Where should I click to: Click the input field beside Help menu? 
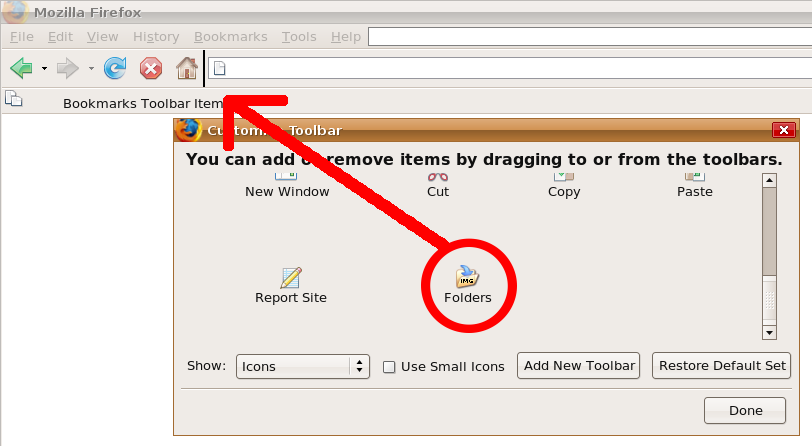pos(590,37)
